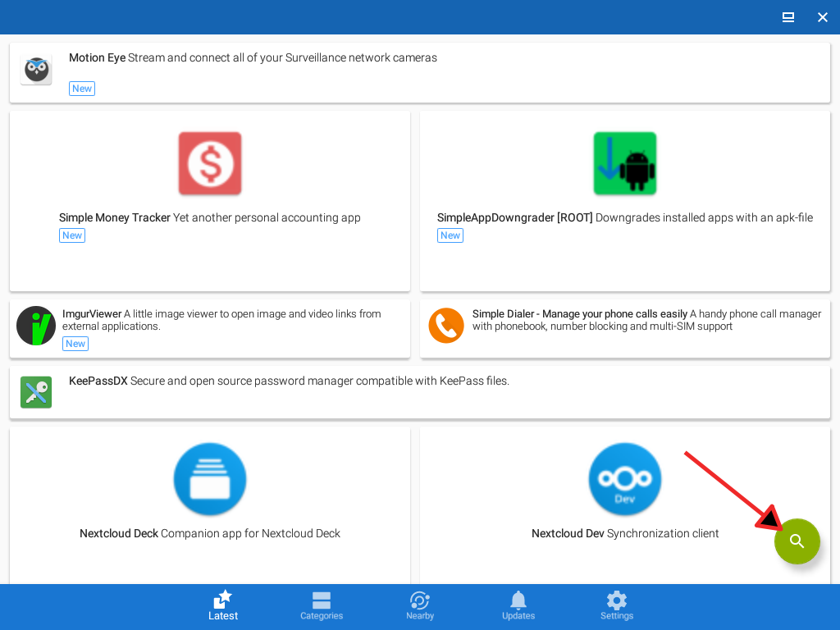Select the KeePassDX key icon

(x=36, y=392)
